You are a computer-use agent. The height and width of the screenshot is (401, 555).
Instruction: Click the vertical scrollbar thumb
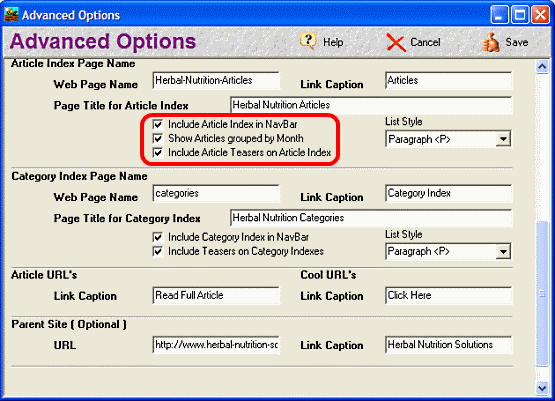[x=542, y=294]
